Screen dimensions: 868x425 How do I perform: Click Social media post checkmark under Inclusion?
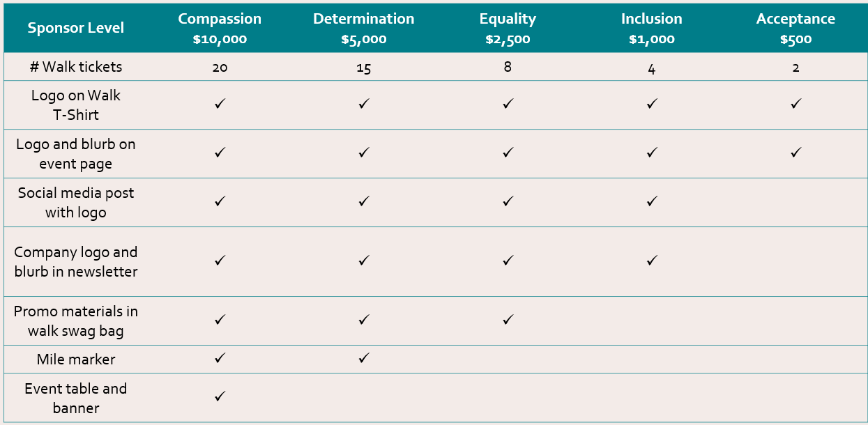pyautogui.click(x=651, y=201)
